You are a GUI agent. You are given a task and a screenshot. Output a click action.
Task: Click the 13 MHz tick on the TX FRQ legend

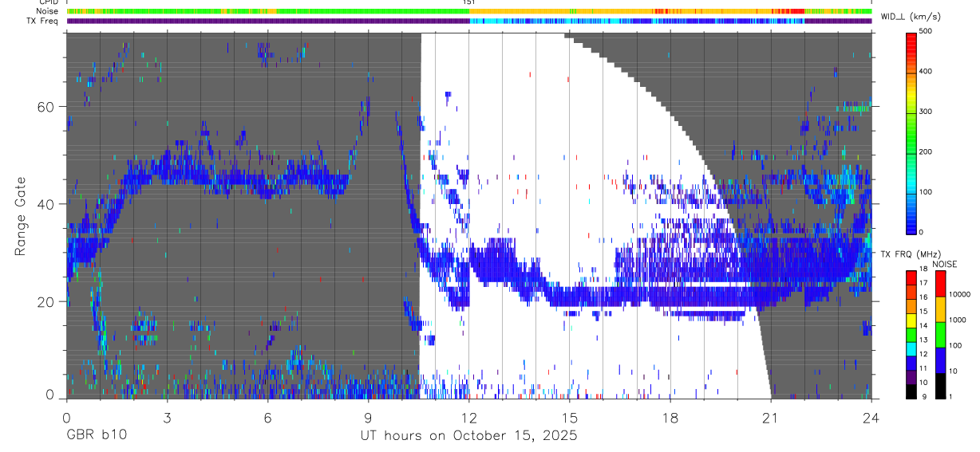click(x=923, y=341)
